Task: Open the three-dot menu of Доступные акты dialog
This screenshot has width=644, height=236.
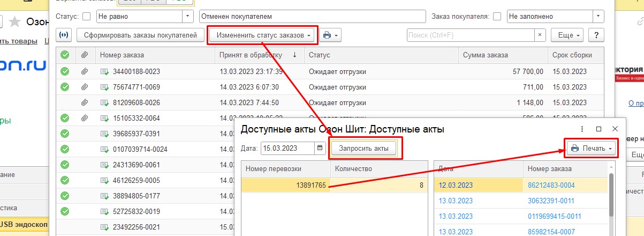Action: tap(583, 129)
